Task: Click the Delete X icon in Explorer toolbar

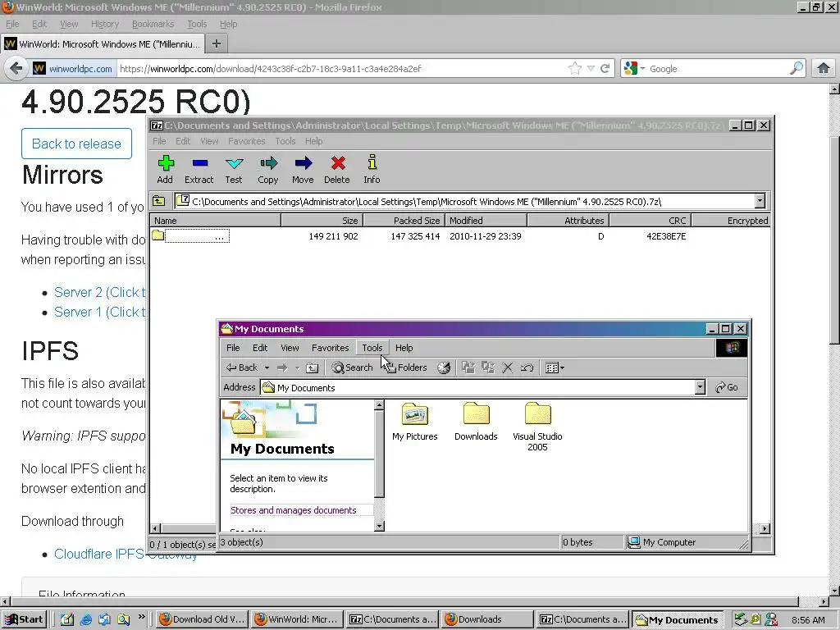Action: [507, 367]
